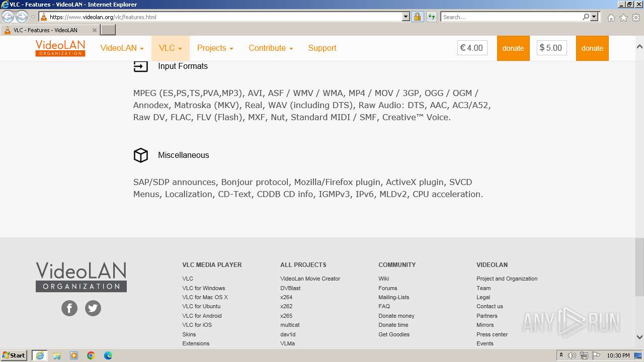Launch Chrome from taskbar
644x362 pixels.
coord(91,355)
